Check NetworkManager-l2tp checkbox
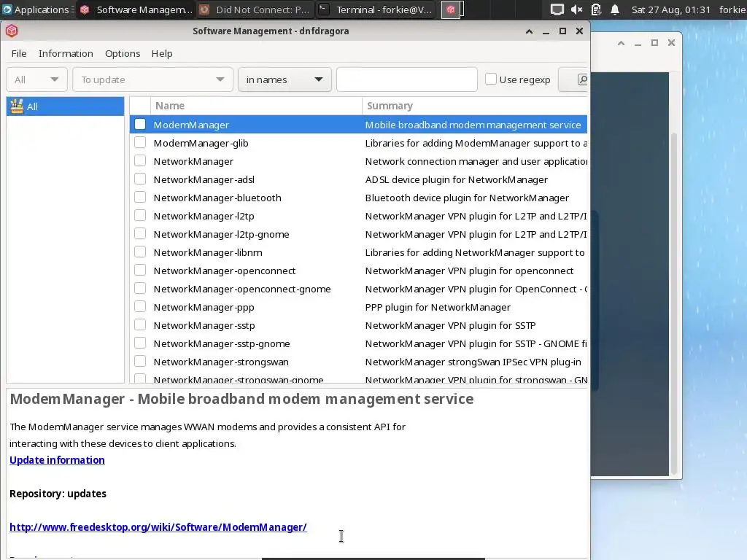 (x=140, y=215)
